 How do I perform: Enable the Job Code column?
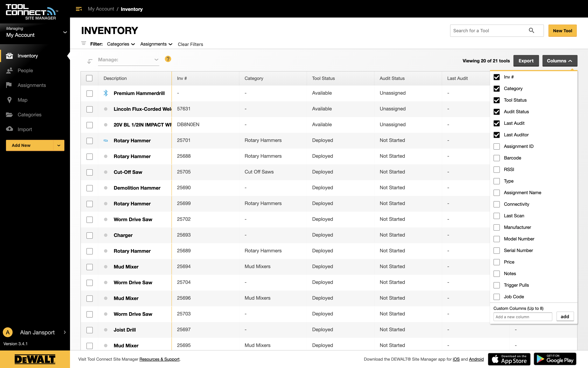point(497,297)
